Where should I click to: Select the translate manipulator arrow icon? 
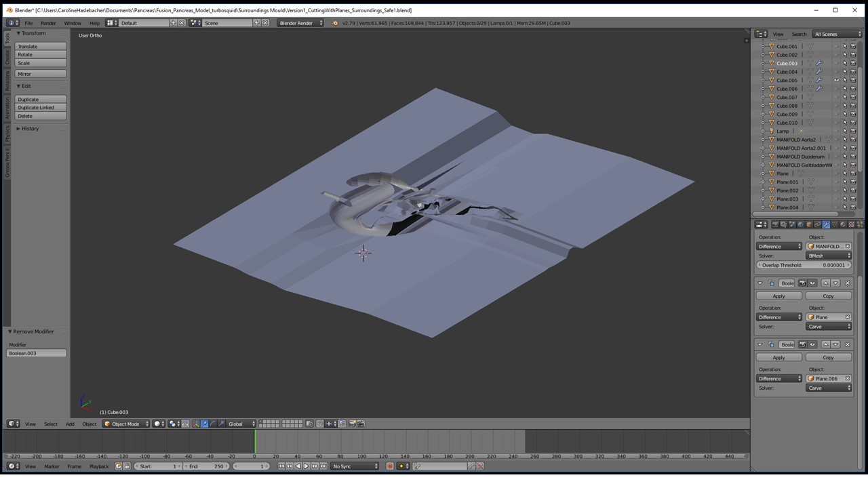pos(204,424)
